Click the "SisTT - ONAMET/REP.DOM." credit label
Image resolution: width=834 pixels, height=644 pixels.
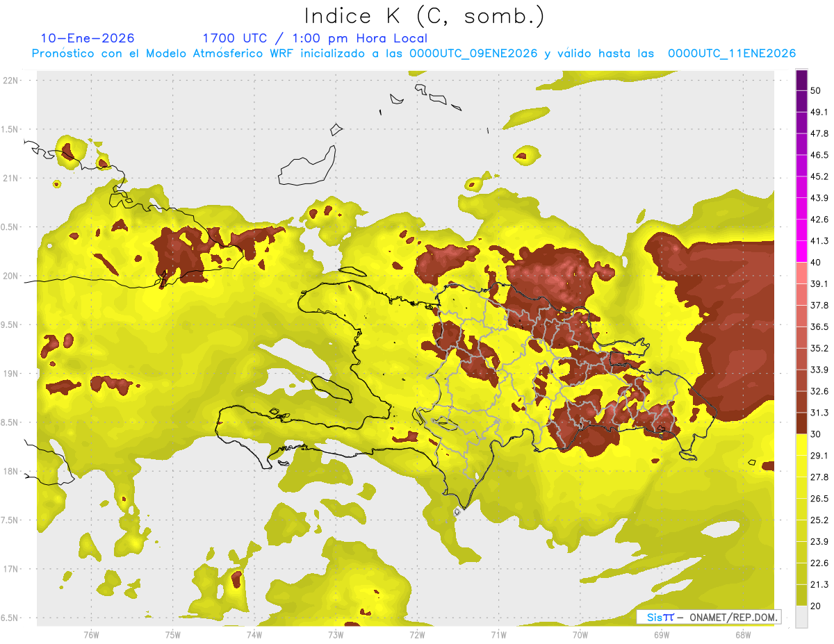(x=708, y=617)
